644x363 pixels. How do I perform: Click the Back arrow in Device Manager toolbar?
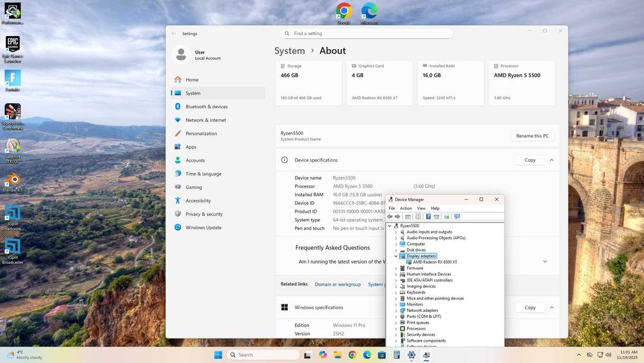(x=390, y=217)
